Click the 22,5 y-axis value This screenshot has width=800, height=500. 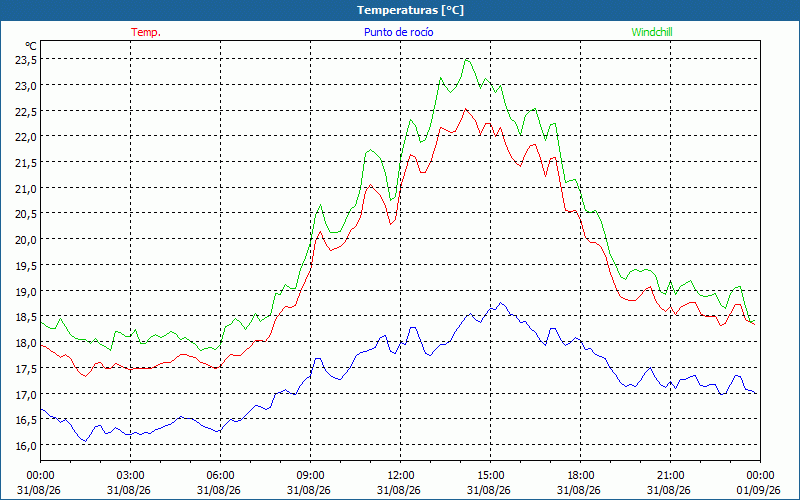[x=26, y=112]
